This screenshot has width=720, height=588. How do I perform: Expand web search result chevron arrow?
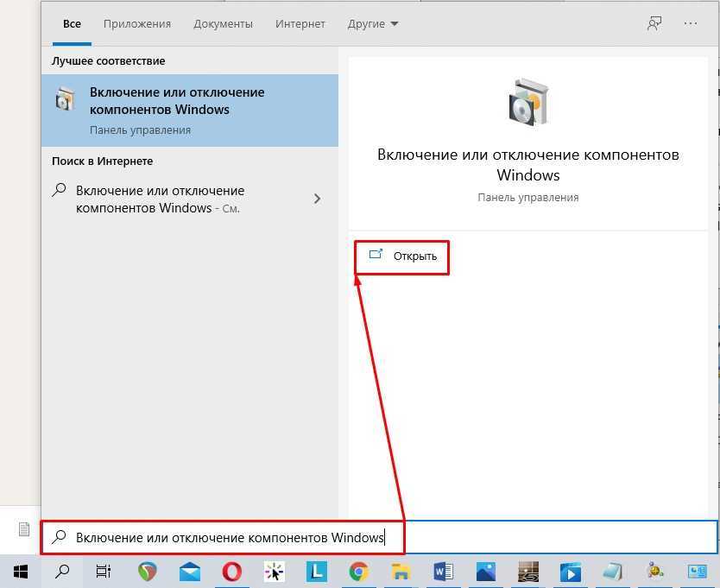coord(318,199)
